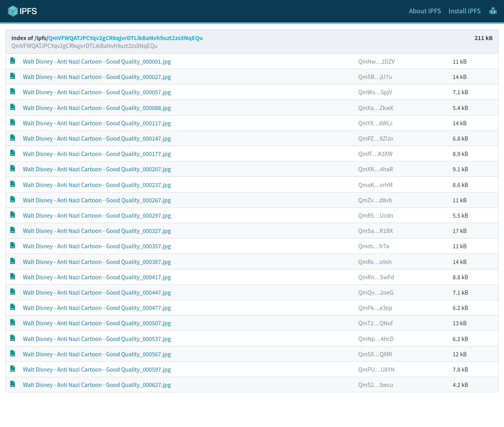The height and width of the screenshot is (427, 504).
Task: Open file Good Quality_000357.jpg
Action: [x=97, y=246]
